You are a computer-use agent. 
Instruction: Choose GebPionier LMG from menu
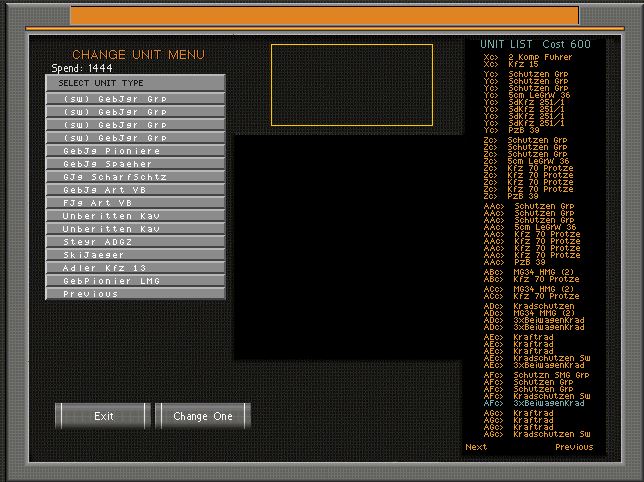135,281
